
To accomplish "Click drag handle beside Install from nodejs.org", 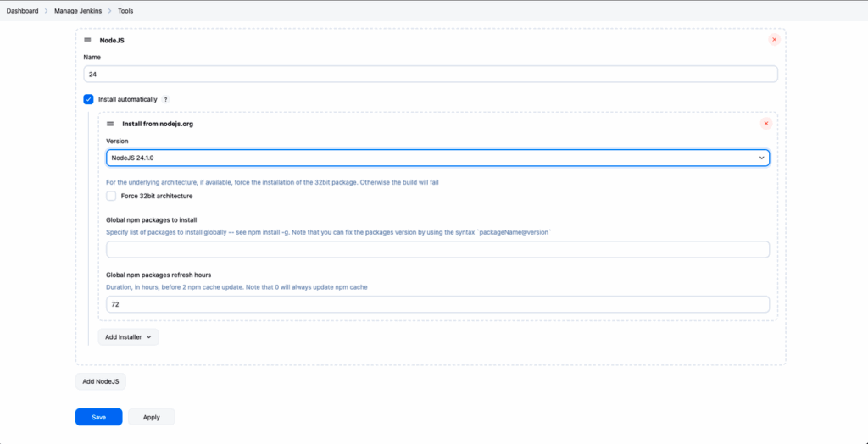I will click(110, 124).
